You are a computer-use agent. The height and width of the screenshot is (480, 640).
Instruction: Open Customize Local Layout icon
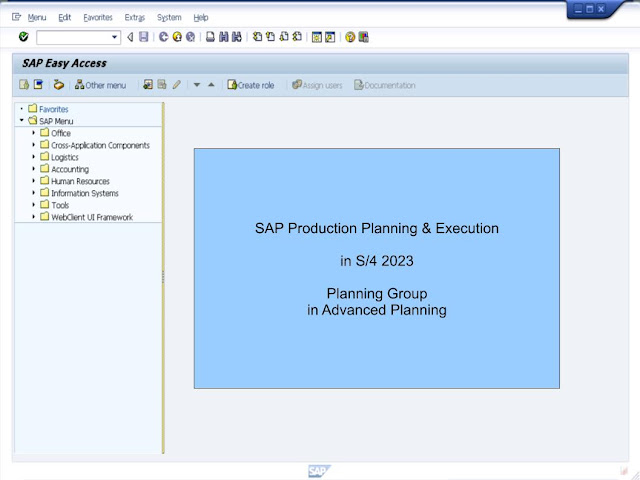point(363,37)
